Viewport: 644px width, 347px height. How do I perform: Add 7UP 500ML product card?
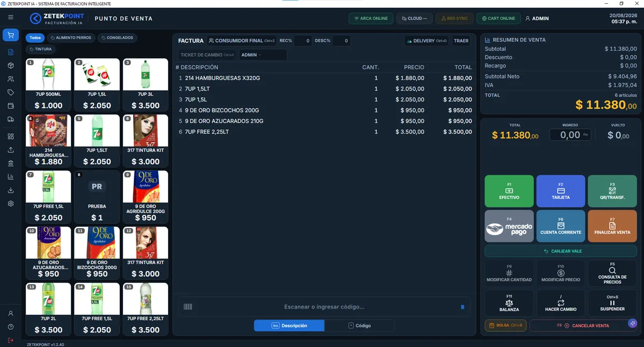point(48,85)
